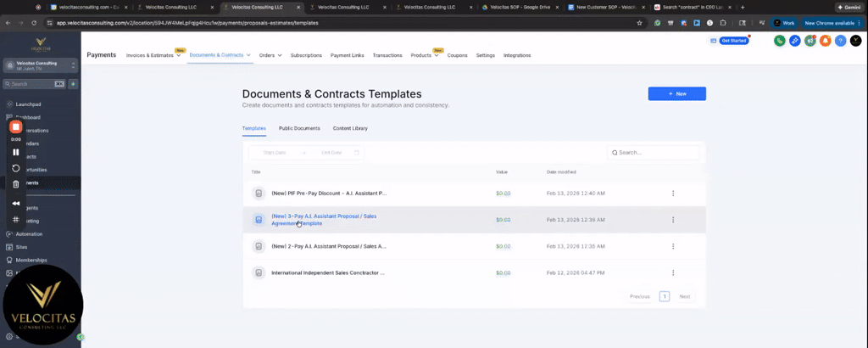Switch to the Content Library tab
Image resolution: width=868 pixels, height=348 pixels.
coord(350,128)
